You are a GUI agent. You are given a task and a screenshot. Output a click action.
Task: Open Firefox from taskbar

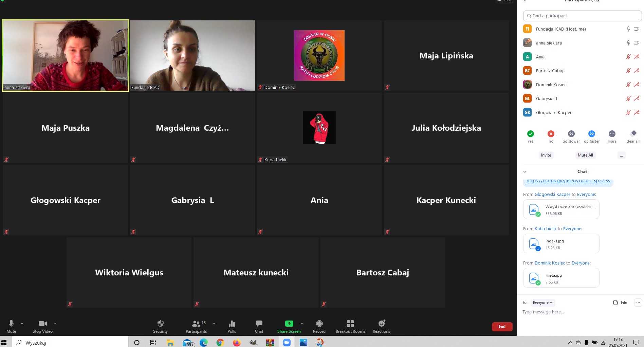[237, 343]
